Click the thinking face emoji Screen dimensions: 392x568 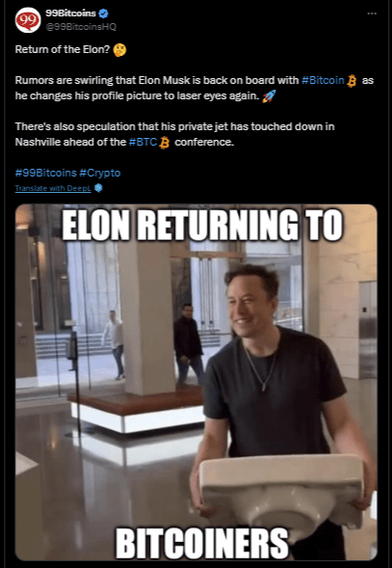[x=119, y=49]
